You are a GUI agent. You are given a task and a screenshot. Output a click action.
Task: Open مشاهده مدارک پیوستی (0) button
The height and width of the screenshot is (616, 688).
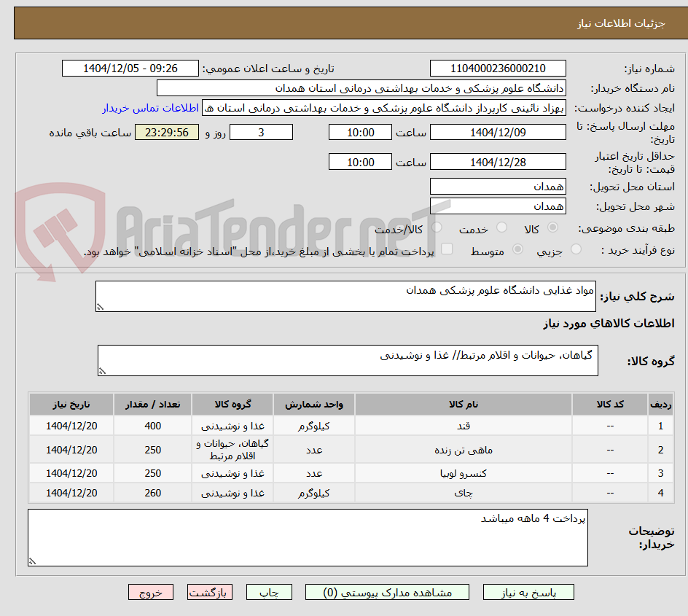click(x=387, y=592)
